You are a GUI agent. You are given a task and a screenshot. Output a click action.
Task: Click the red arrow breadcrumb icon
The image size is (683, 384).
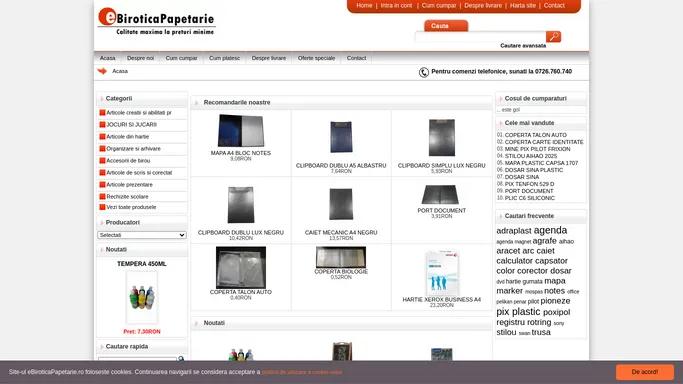[102, 71]
